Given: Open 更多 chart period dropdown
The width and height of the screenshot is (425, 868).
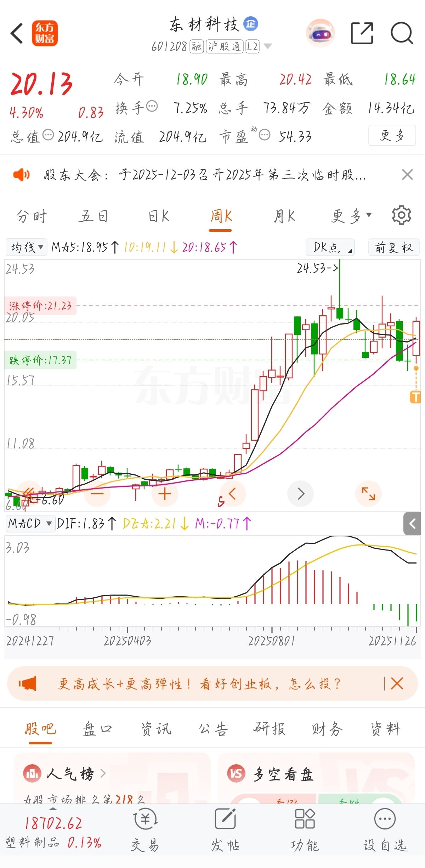Looking at the screenshot, I should 351,216.
